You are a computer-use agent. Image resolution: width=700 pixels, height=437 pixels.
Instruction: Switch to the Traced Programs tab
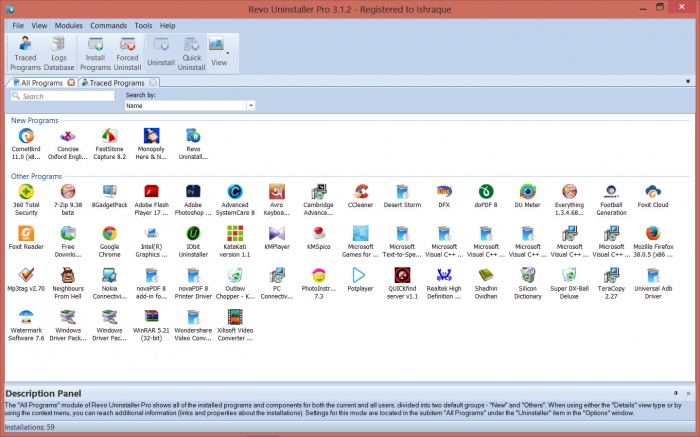click(x=117, y=83)
